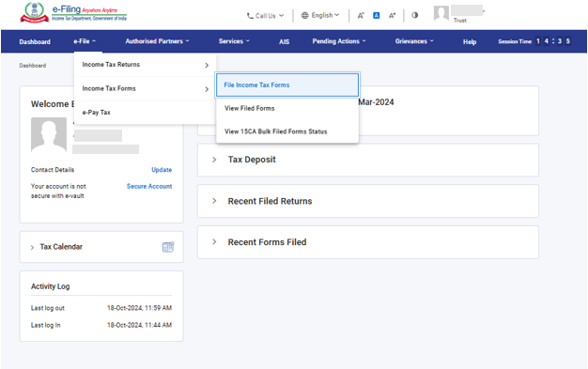Expand the Tax Deposit section
Image resolution: width=588 pixels, height=369 pixels.
click(x=368, y=160)
